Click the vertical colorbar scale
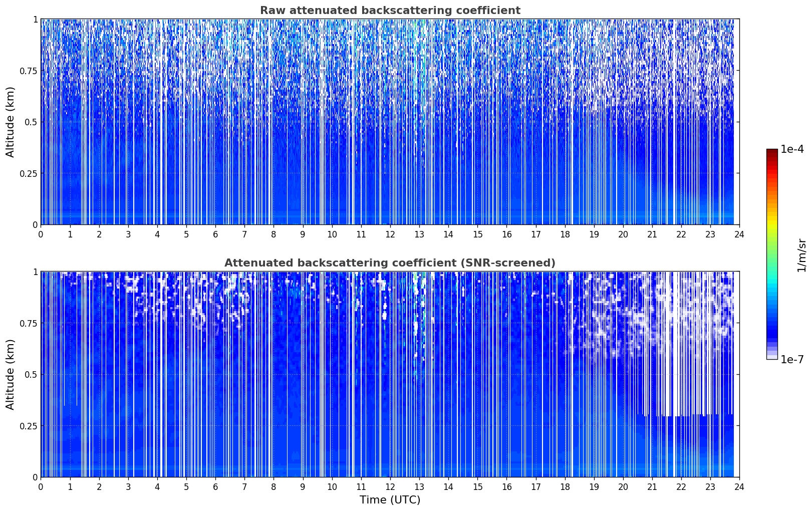This screenshot has height=511, width=812. pos(772,254)
